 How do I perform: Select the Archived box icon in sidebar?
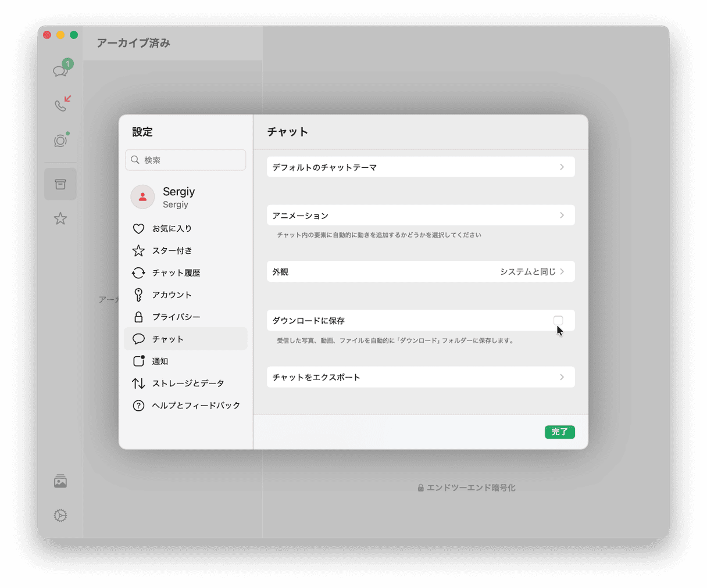point(60,184)
